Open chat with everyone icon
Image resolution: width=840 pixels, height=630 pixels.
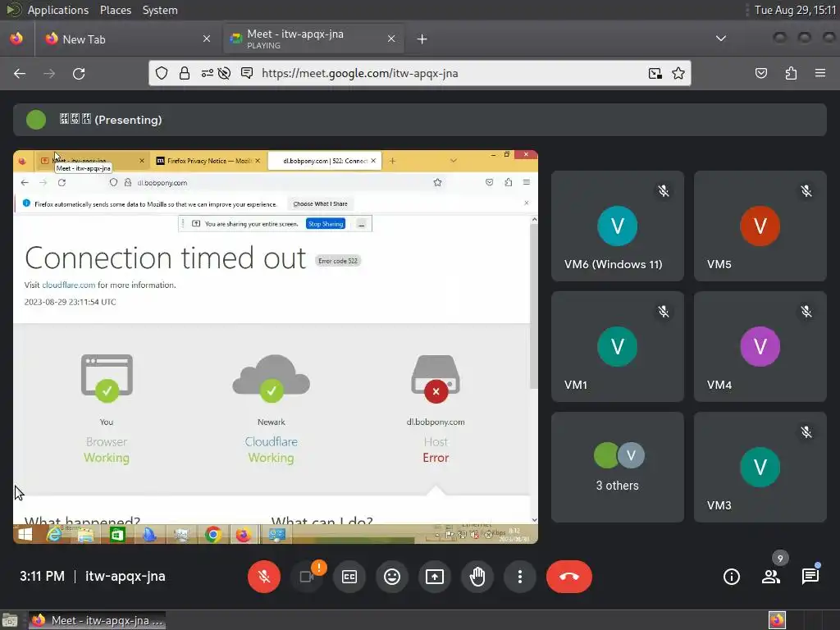[x=810, y=577]
